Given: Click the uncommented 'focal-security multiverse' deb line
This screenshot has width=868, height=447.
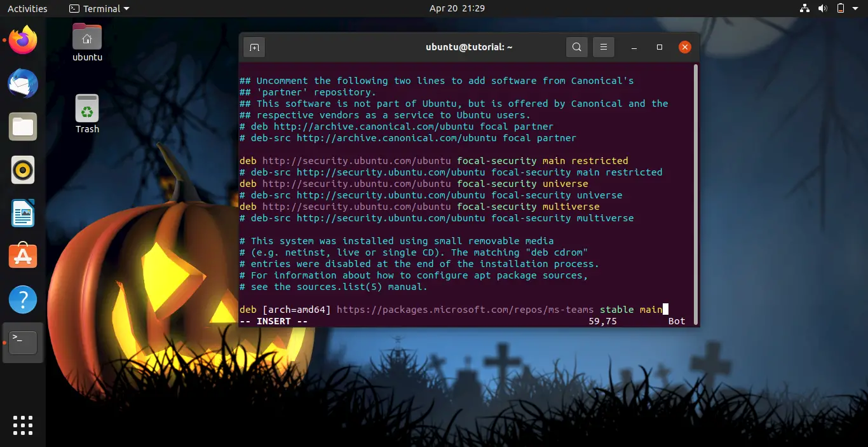Looking at the screenshot, I should 419,207.
